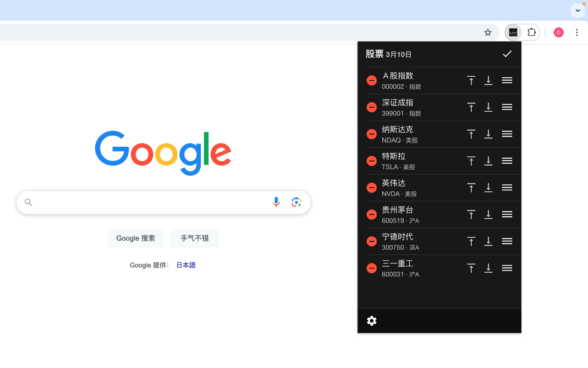Move 特斯拉 to the top of the list

(471, 161)
